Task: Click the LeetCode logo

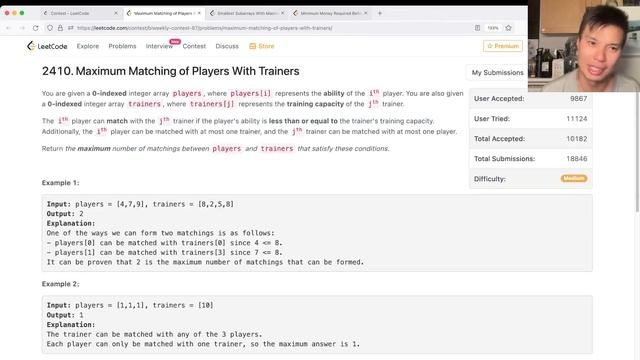Action: [47, 46]
